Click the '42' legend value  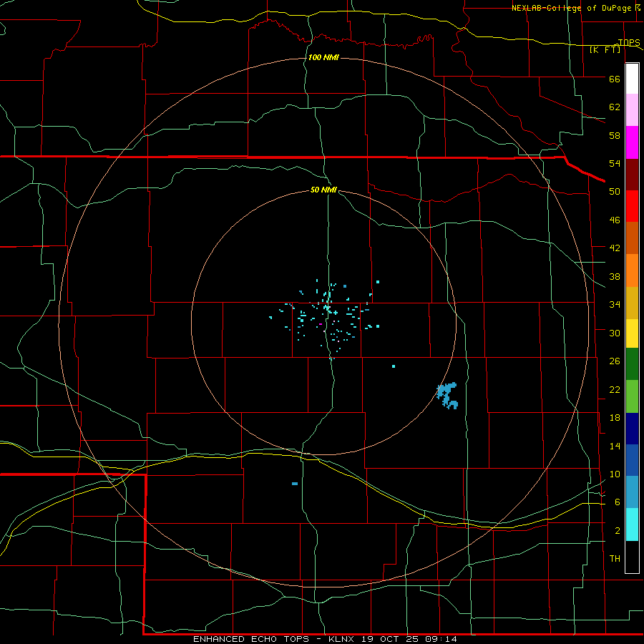click(x=615, y=248)
